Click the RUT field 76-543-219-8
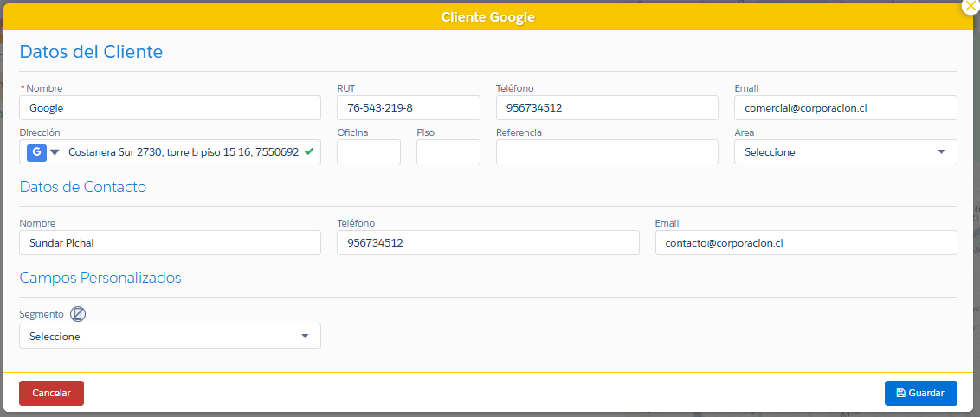This screenshot has width=980, height=417. [408, 107]
